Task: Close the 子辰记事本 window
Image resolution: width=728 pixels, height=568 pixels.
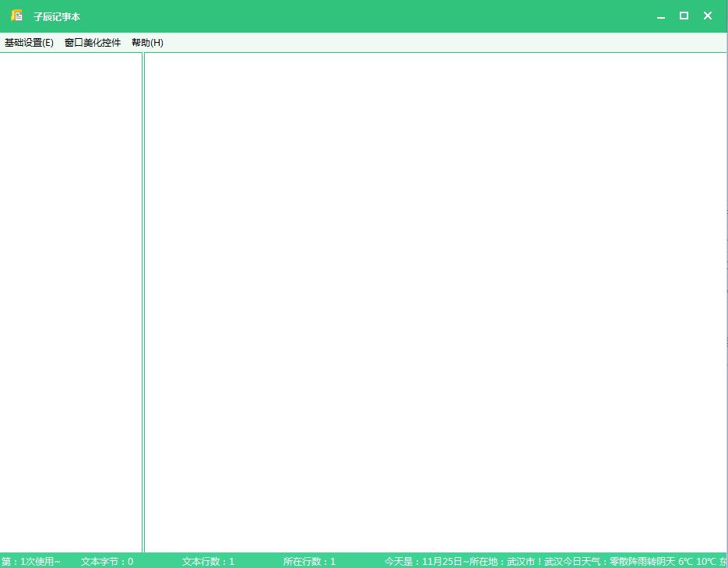Action: pos(708,16)
